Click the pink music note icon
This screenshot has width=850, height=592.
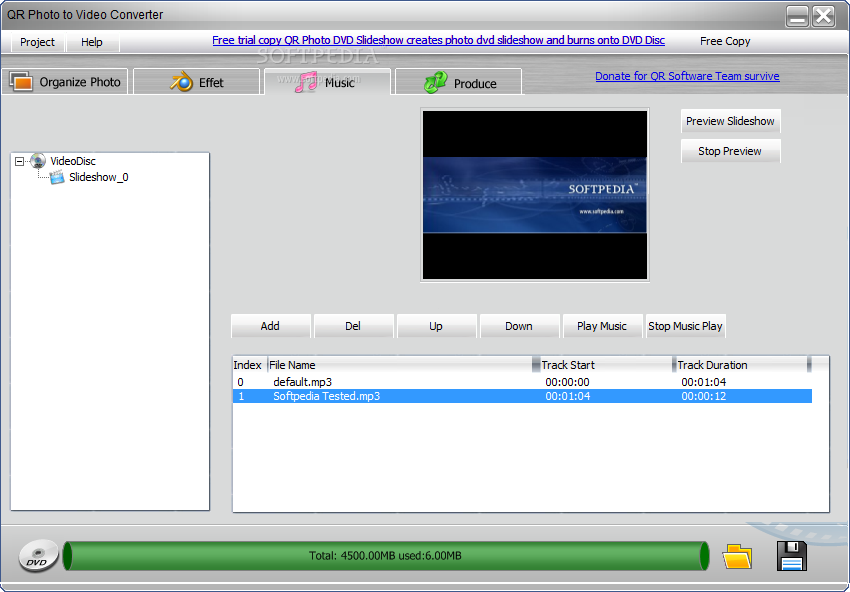tap(306, 82)
